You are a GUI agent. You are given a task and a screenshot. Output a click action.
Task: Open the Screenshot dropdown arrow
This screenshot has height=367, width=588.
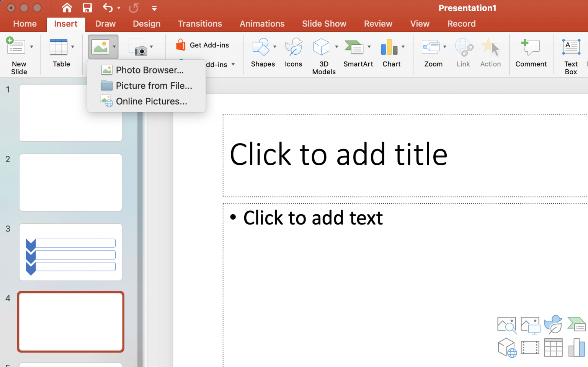[152, 46]
